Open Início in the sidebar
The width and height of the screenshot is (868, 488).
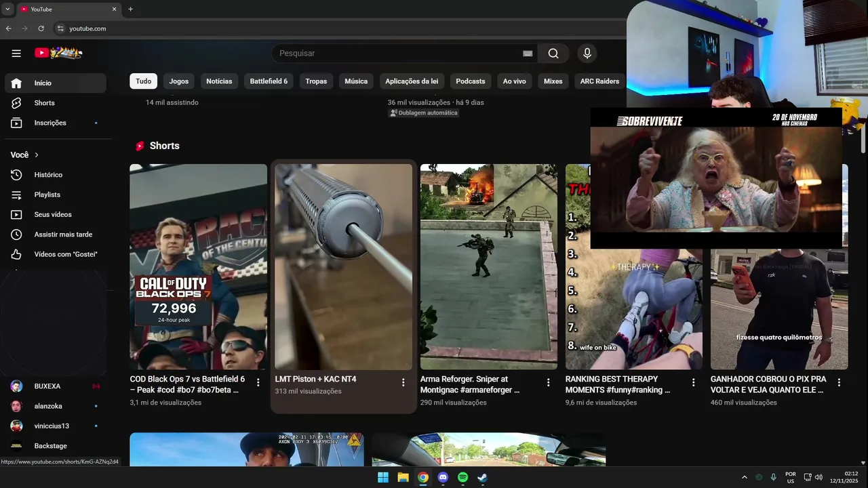pyautogui.click(x=55, y=83)
